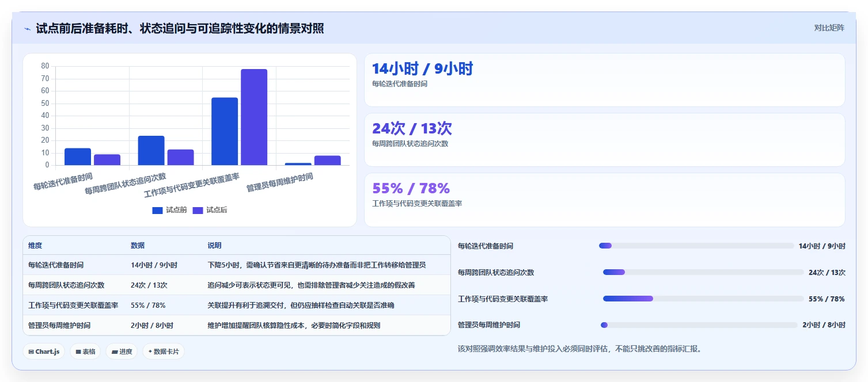Click the 试点前 bar for 每周跨团队状态追问次数
Image resolution: width=868 pixels, height=382 pixels.
[x=151, y=150]
